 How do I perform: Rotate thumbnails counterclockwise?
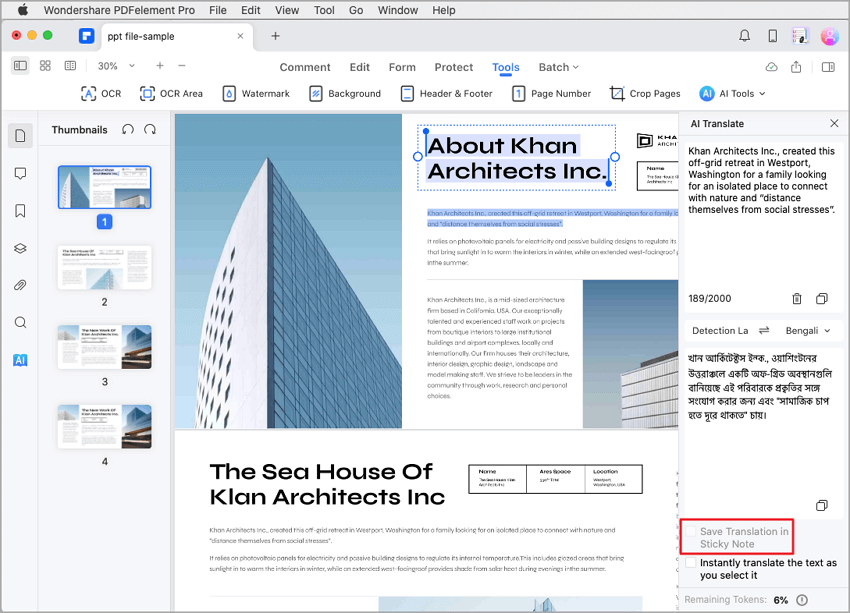coord(128,129)
